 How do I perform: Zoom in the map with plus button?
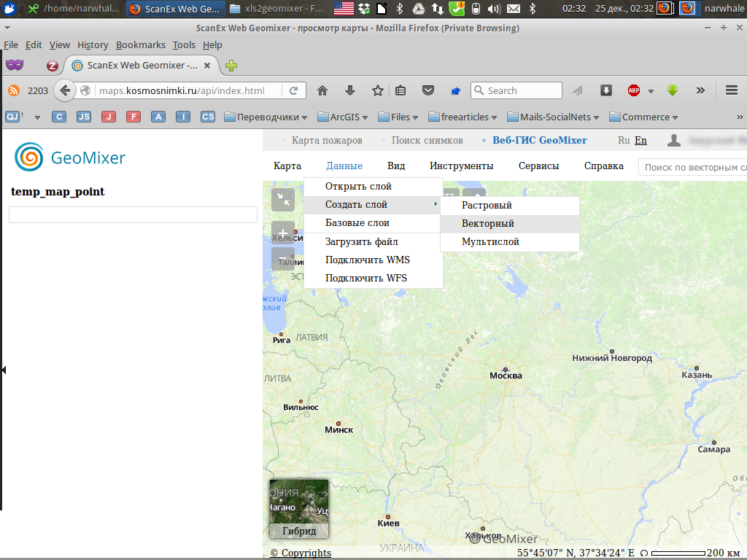pos(283,233)
